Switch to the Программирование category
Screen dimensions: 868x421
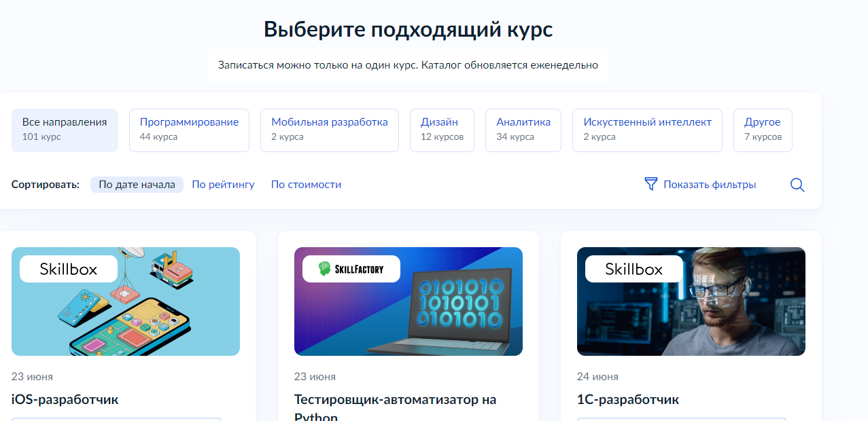[x=189, y=130]
